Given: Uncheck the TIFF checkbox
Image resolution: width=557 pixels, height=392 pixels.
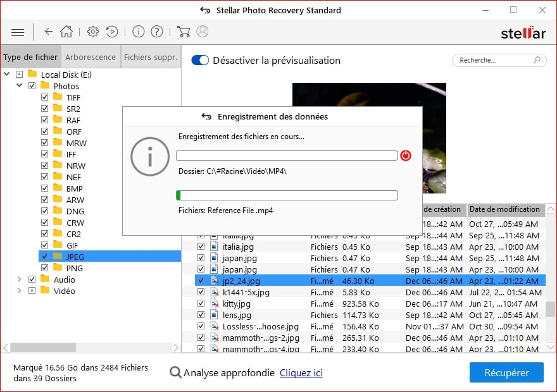Looking at the screenshot, I should point(44,97).
